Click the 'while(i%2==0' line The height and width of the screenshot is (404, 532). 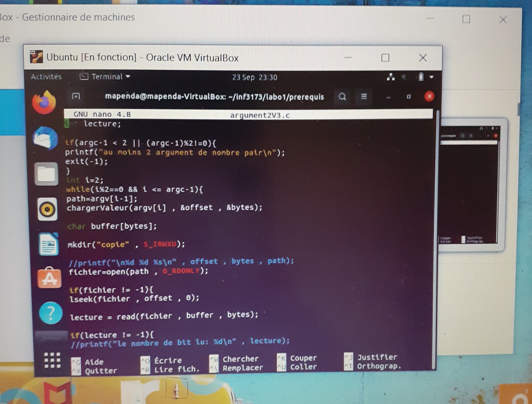pyautogui.click(x=135, y=189)
